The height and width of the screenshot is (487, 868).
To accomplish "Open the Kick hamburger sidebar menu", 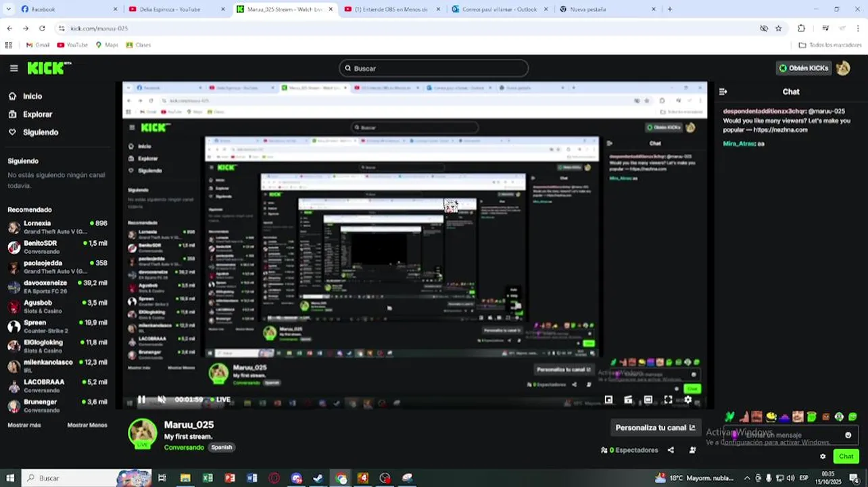I will pos(14,68).
